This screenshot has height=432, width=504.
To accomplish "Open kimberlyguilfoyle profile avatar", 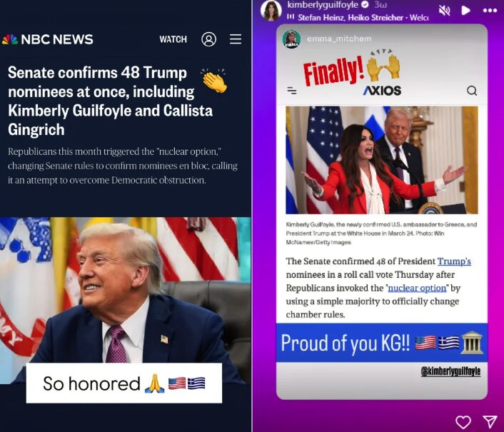I will click(x=271, y=10).
